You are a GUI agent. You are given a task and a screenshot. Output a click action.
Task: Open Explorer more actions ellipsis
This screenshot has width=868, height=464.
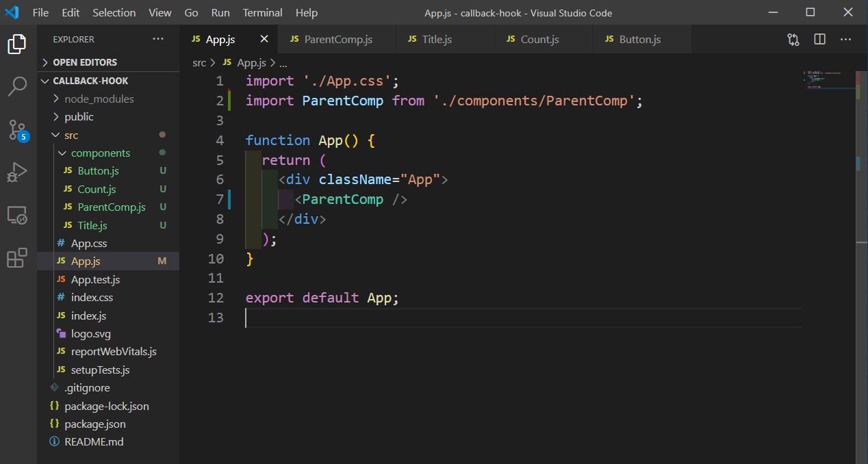pos(158,39)
